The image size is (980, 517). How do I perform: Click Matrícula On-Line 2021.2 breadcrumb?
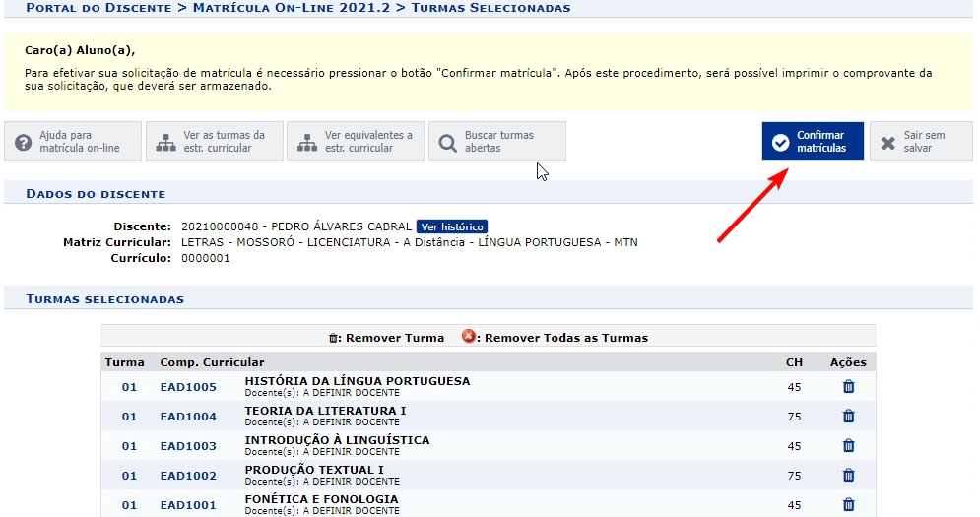(292, 8)
